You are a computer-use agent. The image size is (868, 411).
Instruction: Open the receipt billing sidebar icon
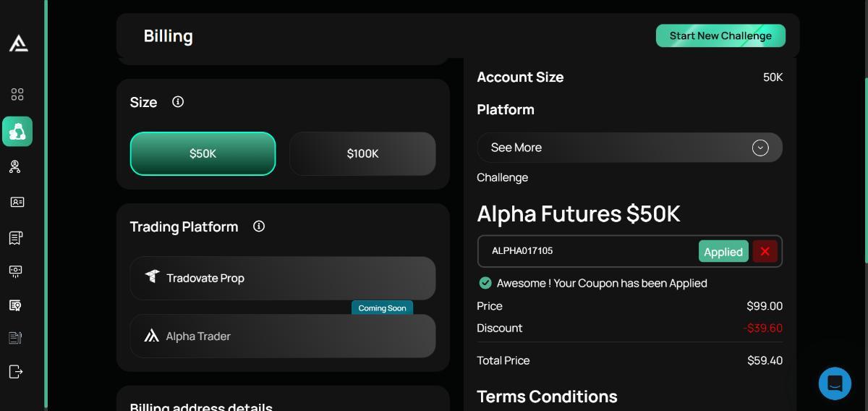pyautogui.click(x=16, y=237)
